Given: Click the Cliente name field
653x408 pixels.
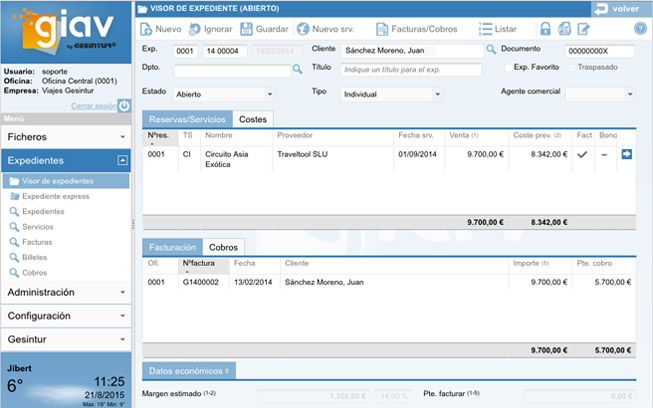Looking at the screenshot, I should tap(412, 50).
